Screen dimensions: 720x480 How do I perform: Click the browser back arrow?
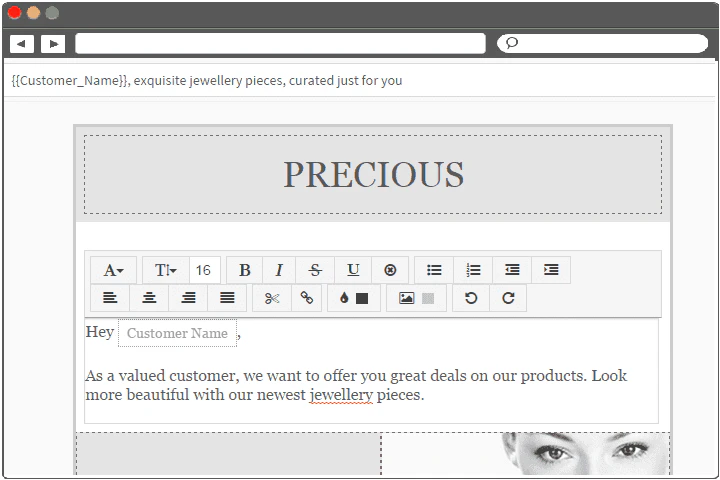[x=22, y=44]
